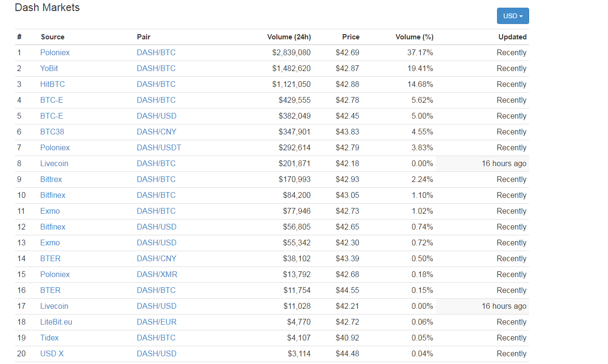Click the Volume (%) column header
Image resolution: width=608 pixels, height=364 pixels.
(x=414, y=37)
